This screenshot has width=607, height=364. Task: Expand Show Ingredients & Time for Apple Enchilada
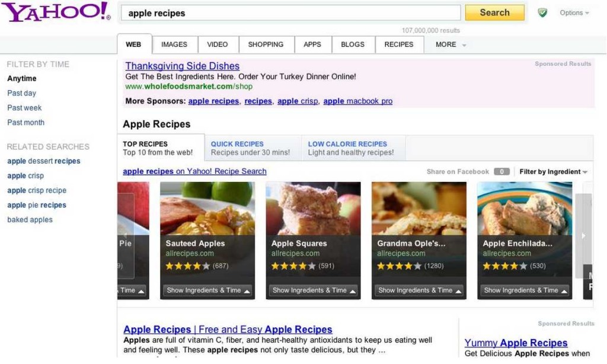pos(525,290)
